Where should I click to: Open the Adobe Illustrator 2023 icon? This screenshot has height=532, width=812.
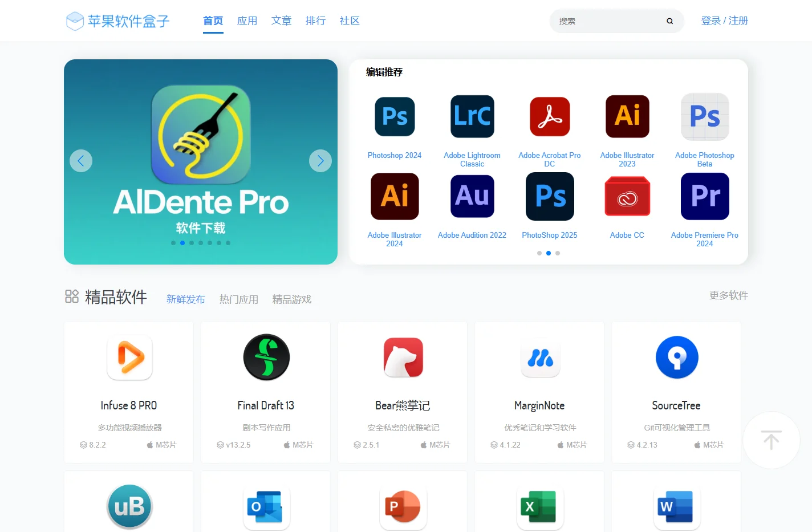627,116
